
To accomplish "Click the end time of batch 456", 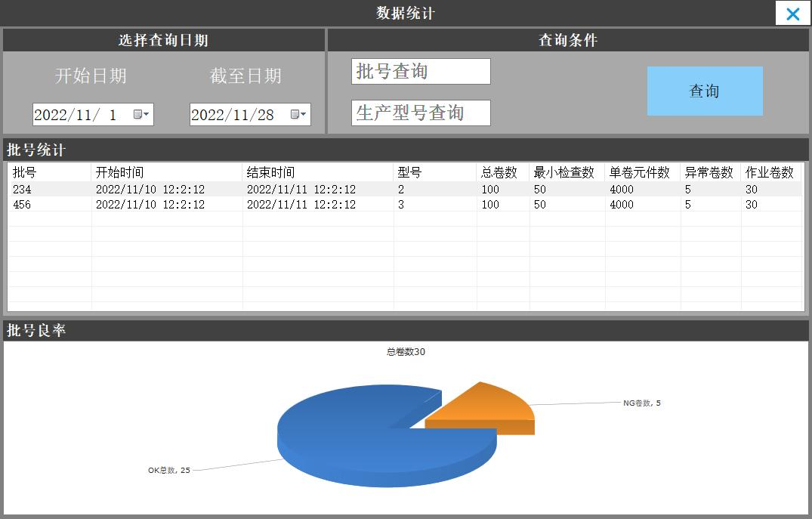I will [x=301, y=205].
